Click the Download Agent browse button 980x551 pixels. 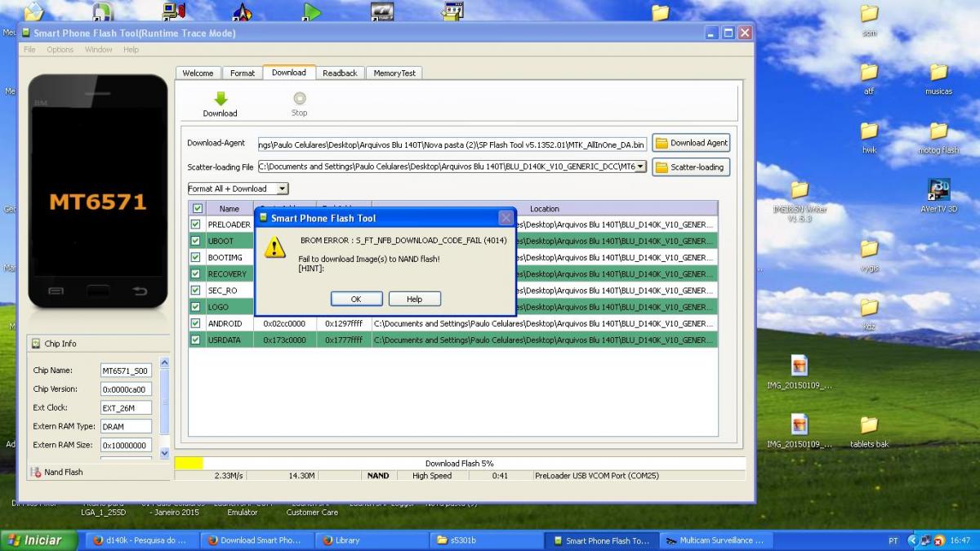[x=691, y=143]
